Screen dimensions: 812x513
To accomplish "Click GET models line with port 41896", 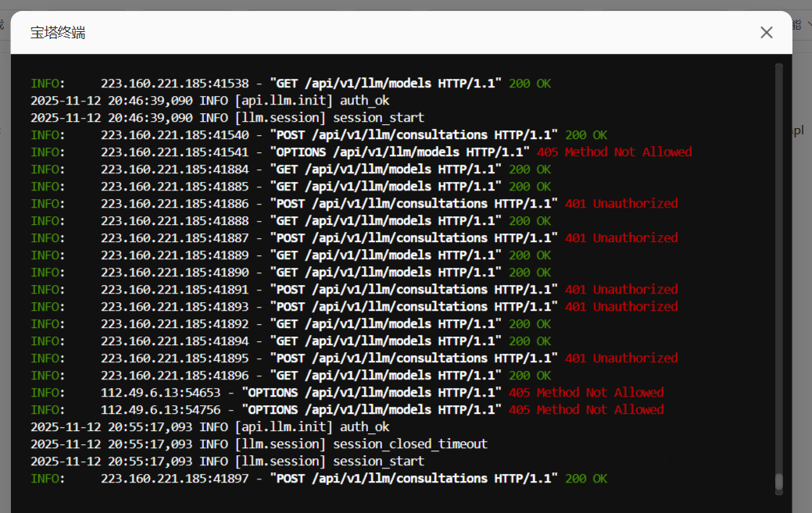I will click(x=291, y=375).
